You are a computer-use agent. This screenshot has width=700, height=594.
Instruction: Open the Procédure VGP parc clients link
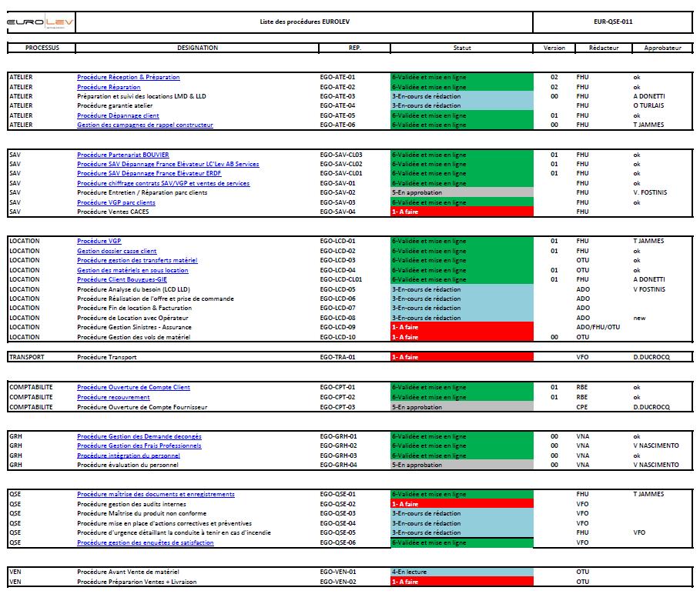[x=116, y=202]
